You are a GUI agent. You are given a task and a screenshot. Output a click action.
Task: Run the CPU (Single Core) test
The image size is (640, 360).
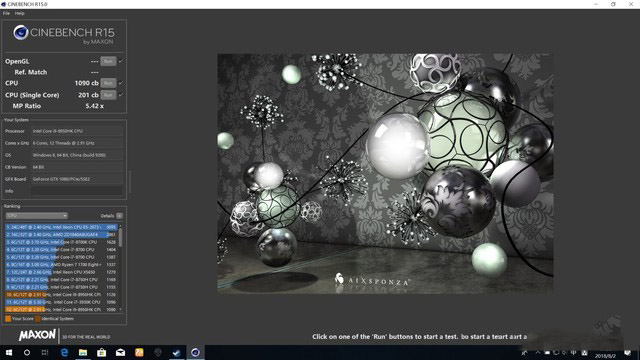108,95
